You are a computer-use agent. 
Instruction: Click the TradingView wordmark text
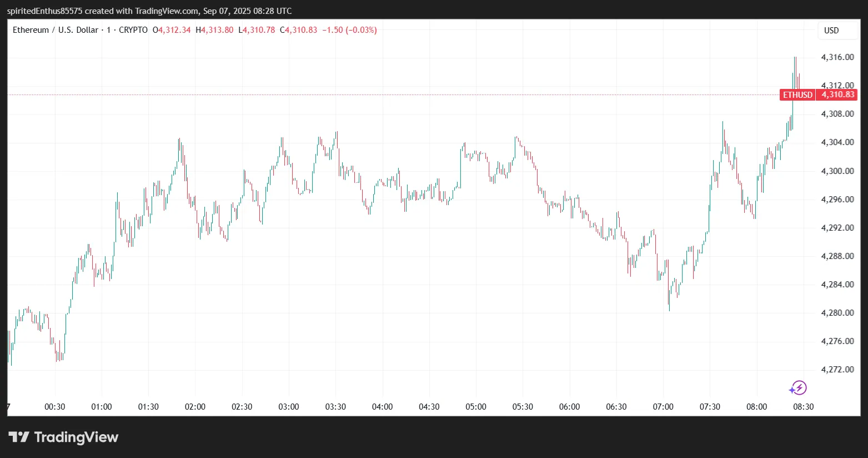76,437
